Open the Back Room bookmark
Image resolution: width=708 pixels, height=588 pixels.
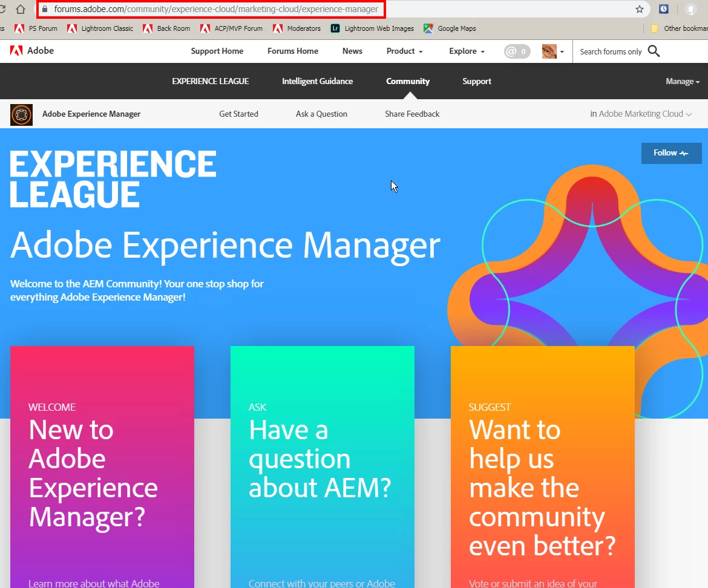click(166, 28)
